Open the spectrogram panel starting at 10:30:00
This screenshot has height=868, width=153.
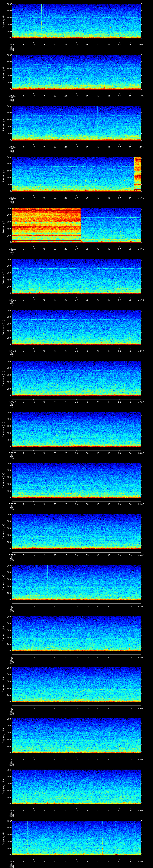tap(76, 72)
